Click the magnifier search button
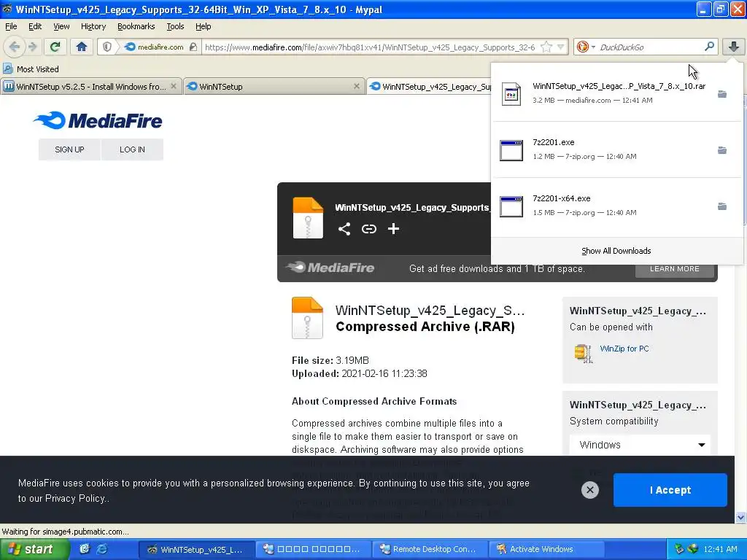 (x=709, y=47)
